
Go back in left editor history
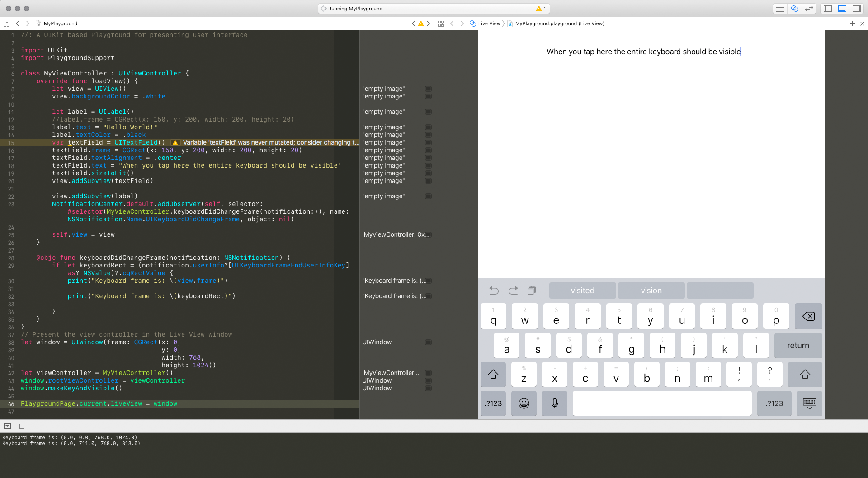coord(18,23)
